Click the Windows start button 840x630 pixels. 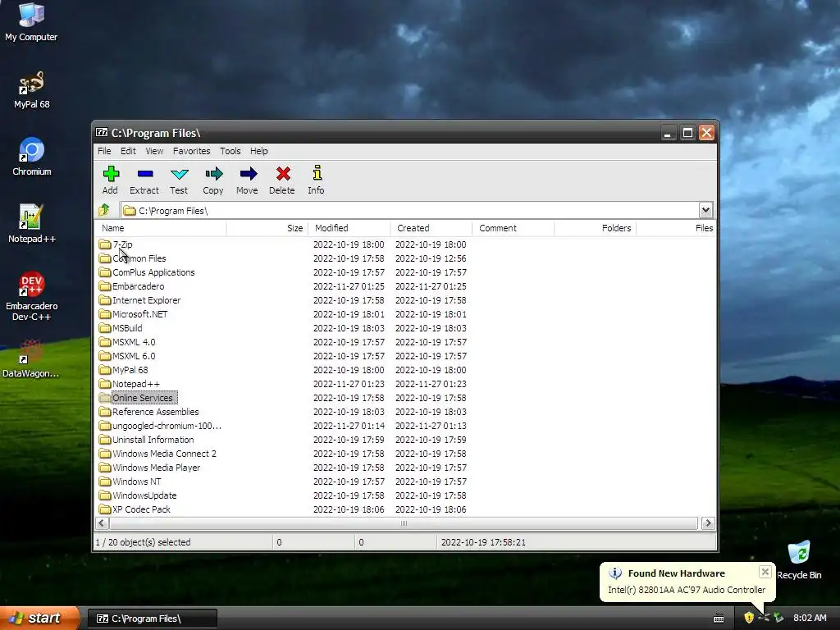[40, 618]
